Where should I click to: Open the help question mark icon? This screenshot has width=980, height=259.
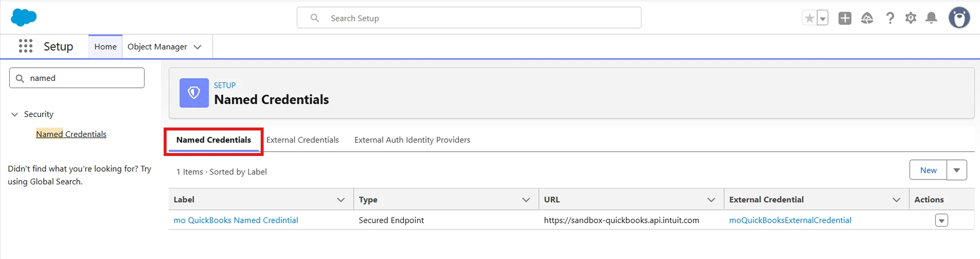[x=890, y=18]
